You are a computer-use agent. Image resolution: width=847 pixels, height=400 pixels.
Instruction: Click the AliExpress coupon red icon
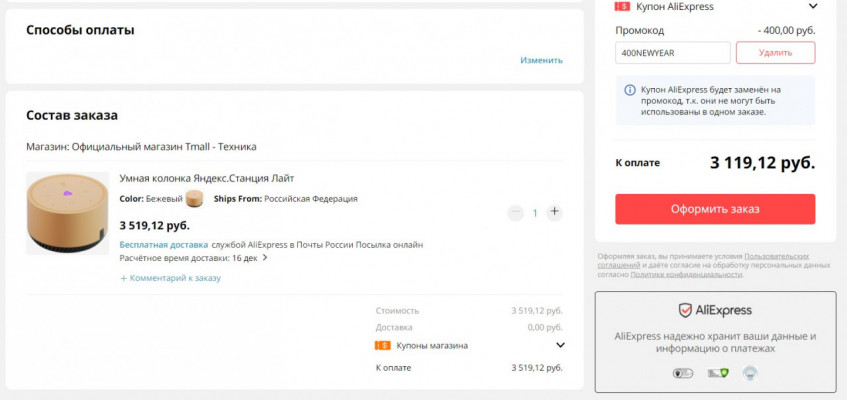click(x=622, y=6)
